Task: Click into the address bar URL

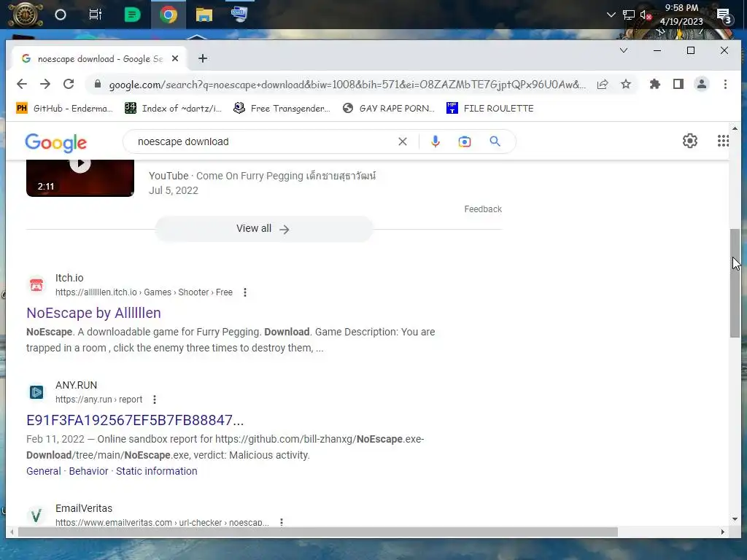Action: [347, 85]
